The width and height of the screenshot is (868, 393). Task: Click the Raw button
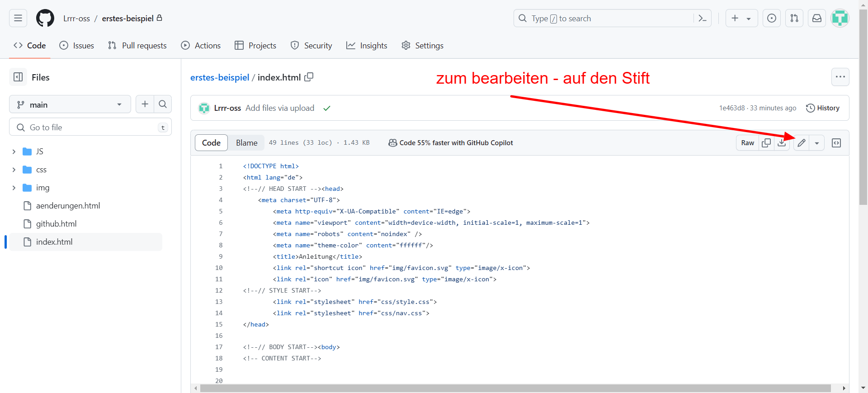click(747, 143)
